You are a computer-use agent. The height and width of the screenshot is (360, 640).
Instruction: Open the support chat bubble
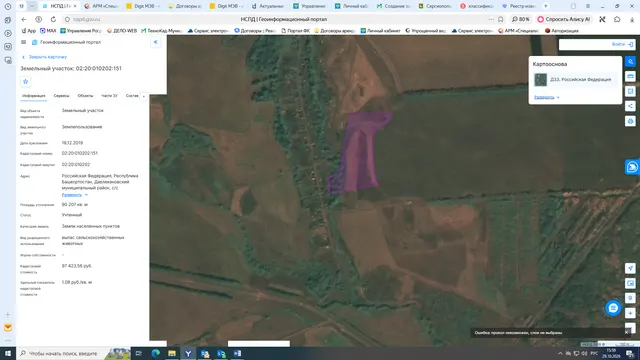613,308
